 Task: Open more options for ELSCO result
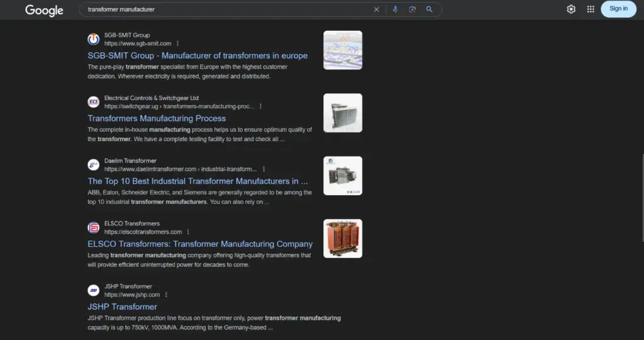click(188, 232)
